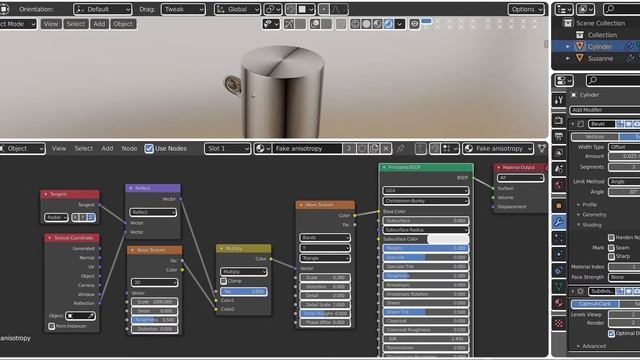Open Modifier properties wrench tab
Image resolution: width=640 pixels, height=360 pixels.
559,222
